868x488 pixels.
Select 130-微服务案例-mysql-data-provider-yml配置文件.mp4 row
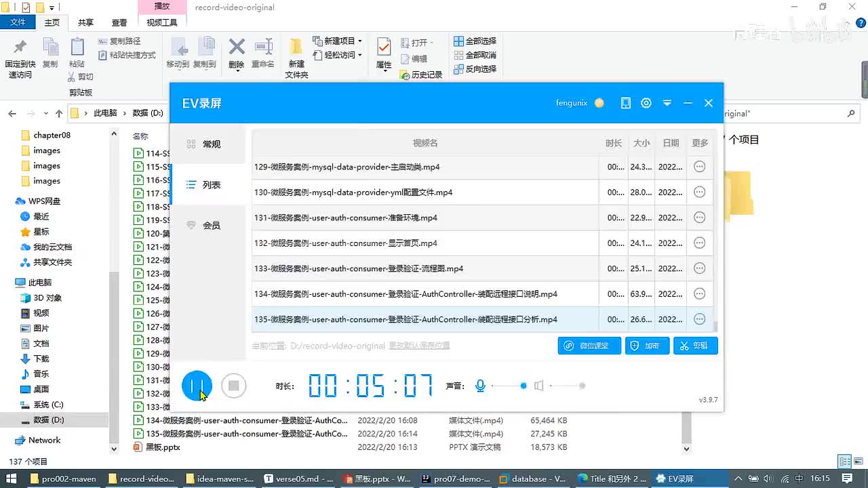coord(483,192)
